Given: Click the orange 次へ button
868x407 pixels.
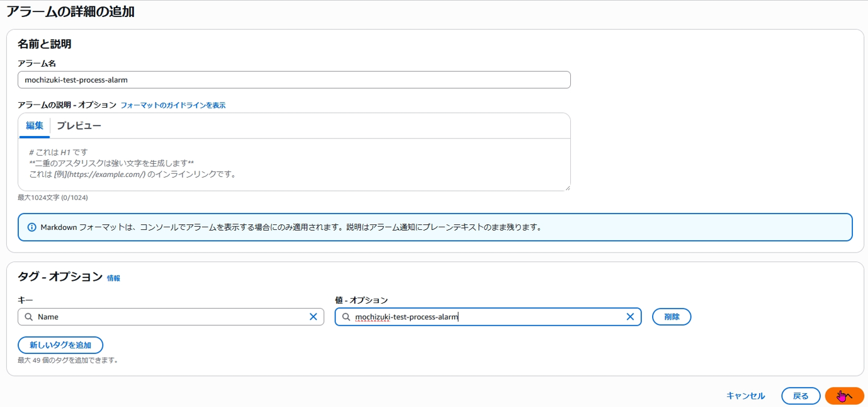Looking at the screenshot, I should click(x=844, y=396).
